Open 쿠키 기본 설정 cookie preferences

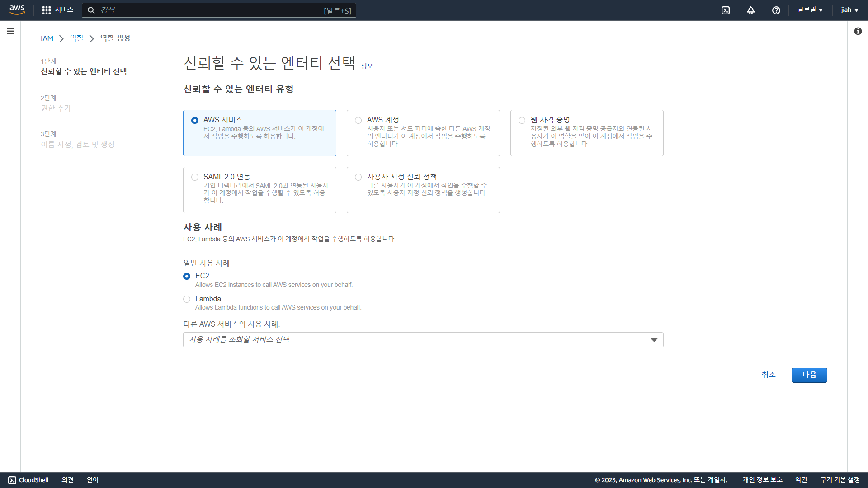pos(840,480)
